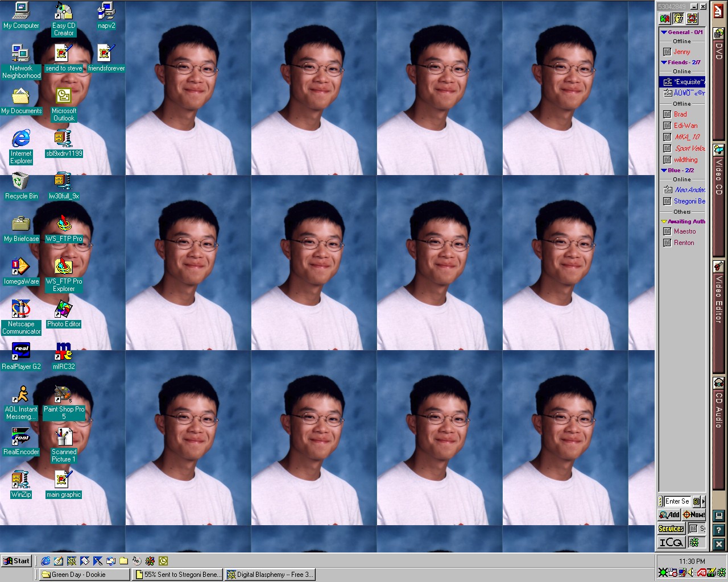728x582 pixels.
Task: Open the Scanned Picture 1 file
Action: coord(64,446)
